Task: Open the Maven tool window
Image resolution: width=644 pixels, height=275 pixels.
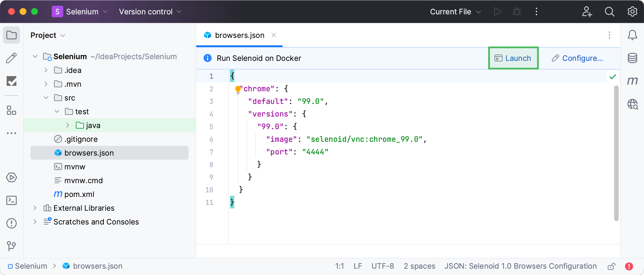Action: (632, 81)
